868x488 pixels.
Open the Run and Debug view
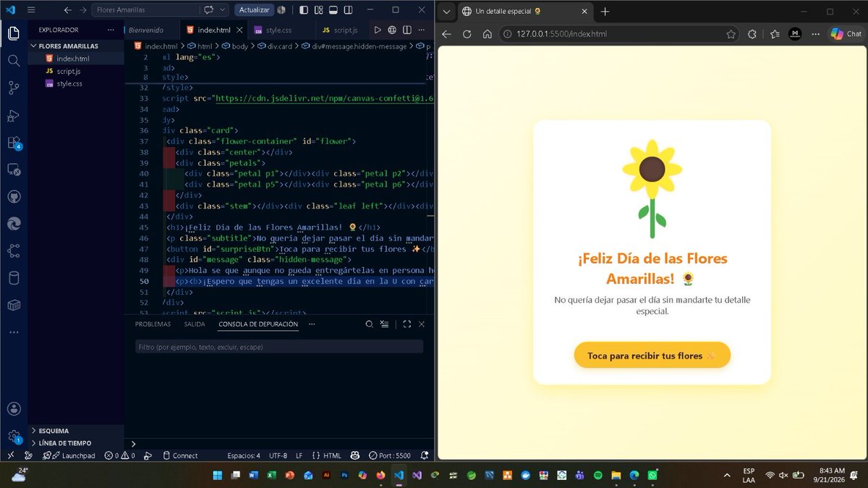[13, 115]
